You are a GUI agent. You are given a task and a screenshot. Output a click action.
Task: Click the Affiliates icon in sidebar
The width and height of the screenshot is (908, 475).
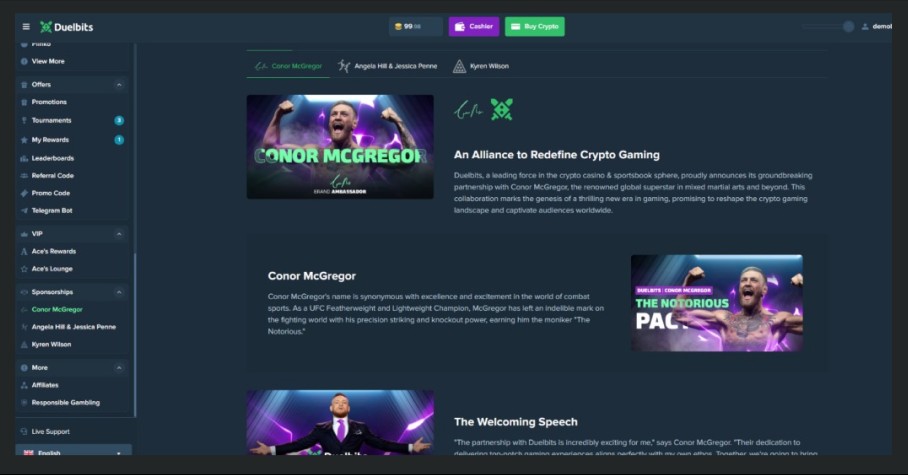[x=24, y=385]
